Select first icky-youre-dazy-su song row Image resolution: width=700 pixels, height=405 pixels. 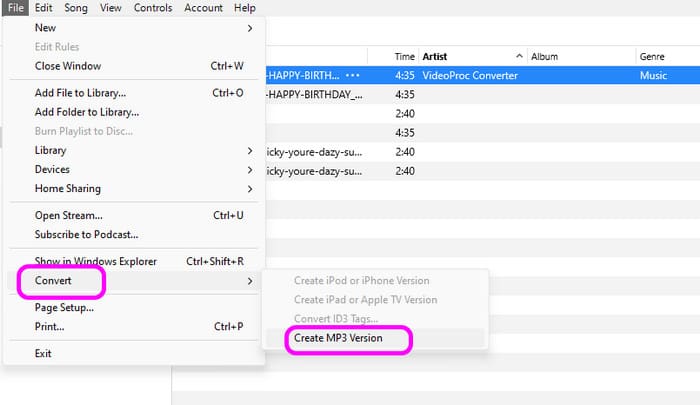(x=483, y=152)
